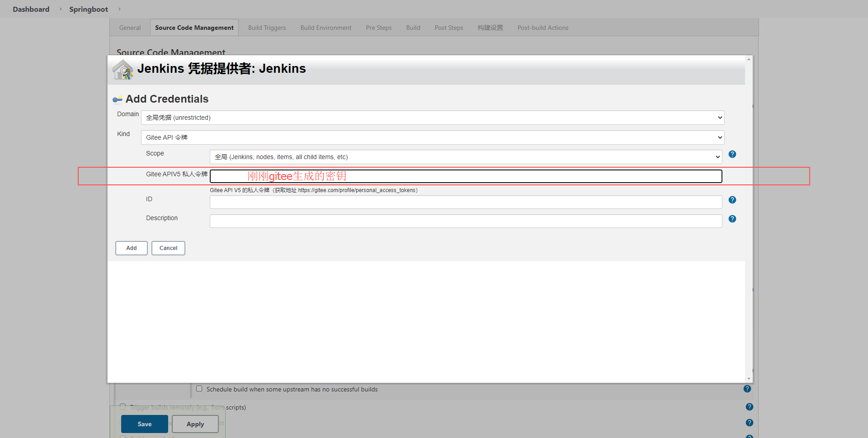Screen dimensions: 868x438
Task: Toggle Schedule build when upstream has no successful builds
Action: 199,389
